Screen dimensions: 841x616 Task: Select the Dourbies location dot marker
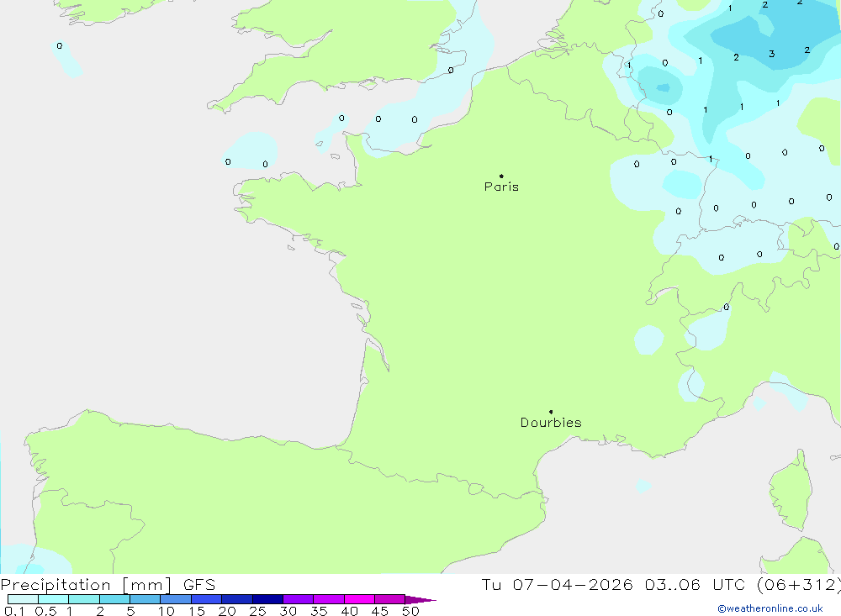tap(551, 412)
